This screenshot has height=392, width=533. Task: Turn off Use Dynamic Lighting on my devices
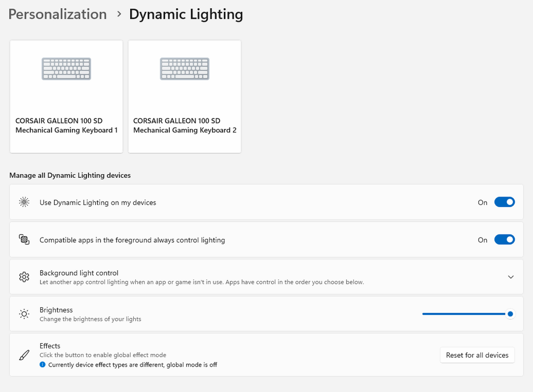click(504, 202)
